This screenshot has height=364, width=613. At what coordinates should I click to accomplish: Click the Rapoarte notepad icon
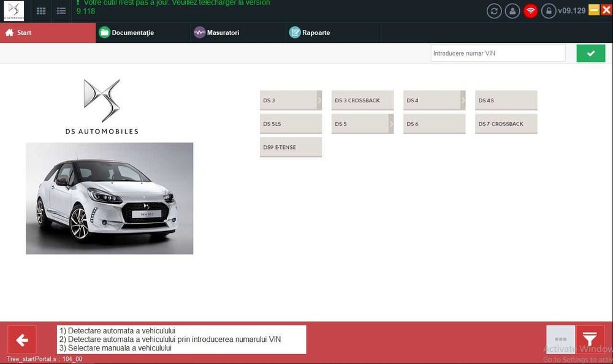click(295, 32)
